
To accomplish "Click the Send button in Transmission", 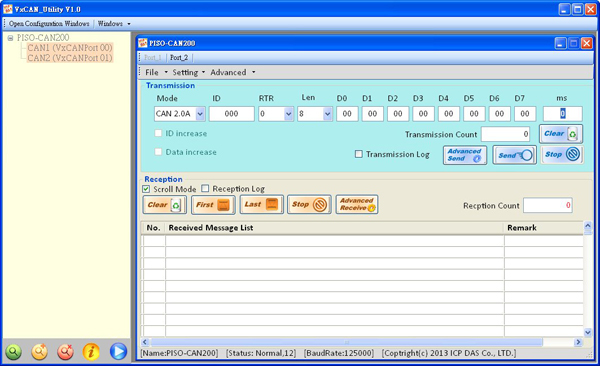I will click(515, 155).
